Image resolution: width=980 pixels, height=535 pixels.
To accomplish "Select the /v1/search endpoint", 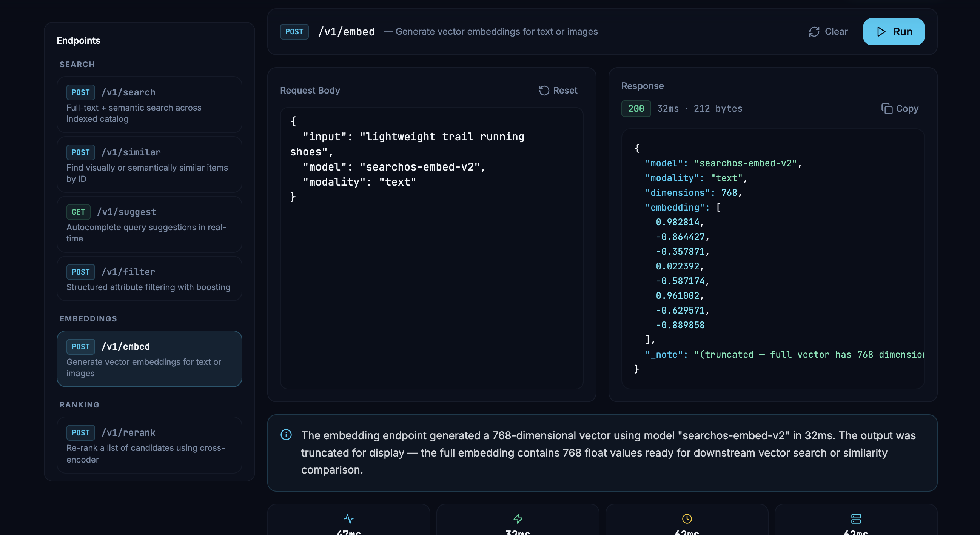I will click(x=149, y=105).
